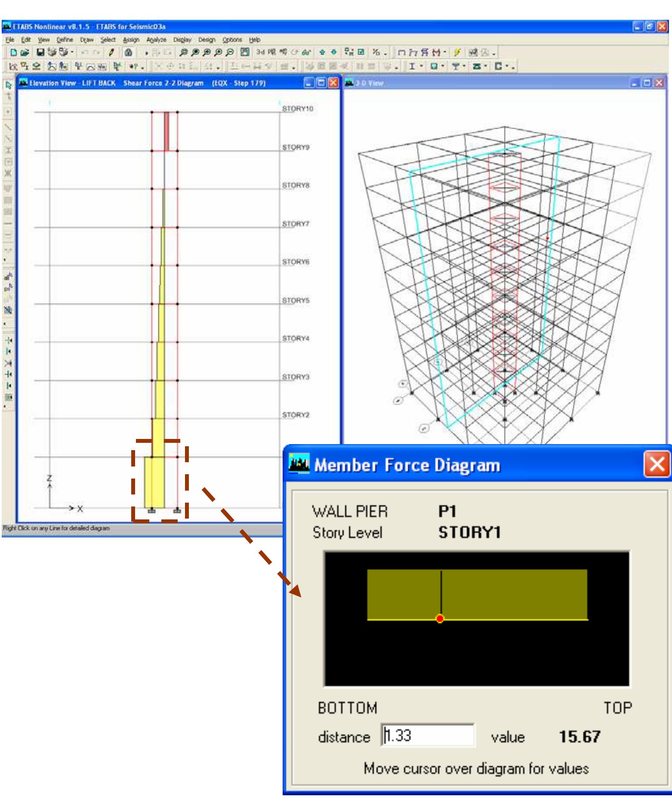Open the Analyze menu

(156, 40)
